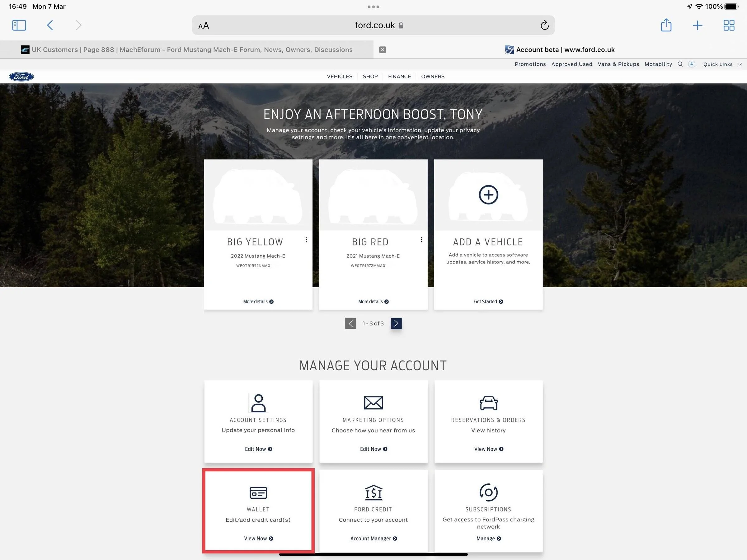Open the Shop menu
747x560 pixels.
[370, 77]
